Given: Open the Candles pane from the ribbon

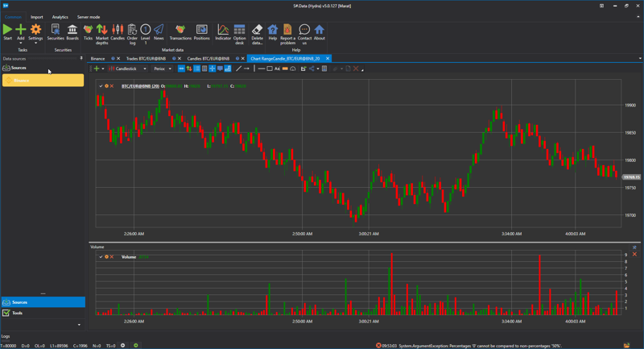Looking at the screenshot, I should coord(118,31).
